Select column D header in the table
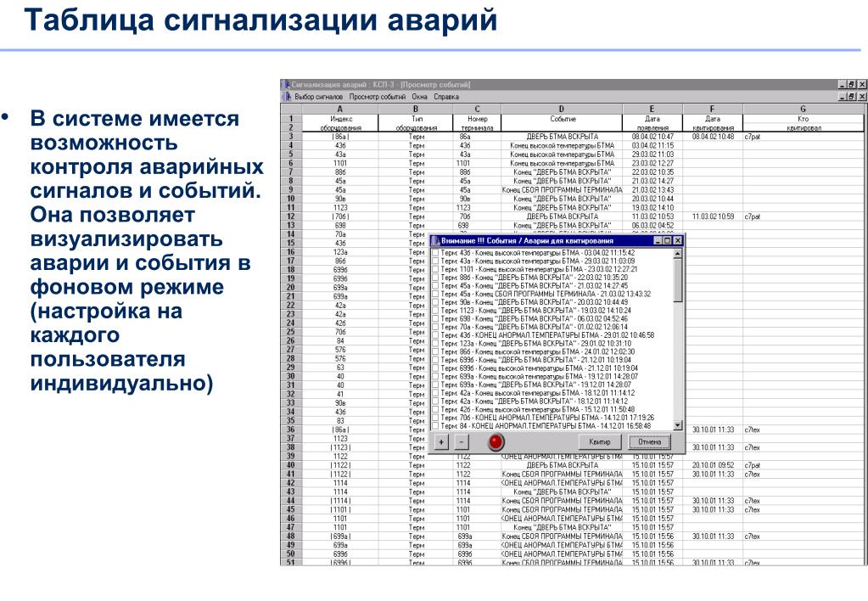 coord(562,110)
